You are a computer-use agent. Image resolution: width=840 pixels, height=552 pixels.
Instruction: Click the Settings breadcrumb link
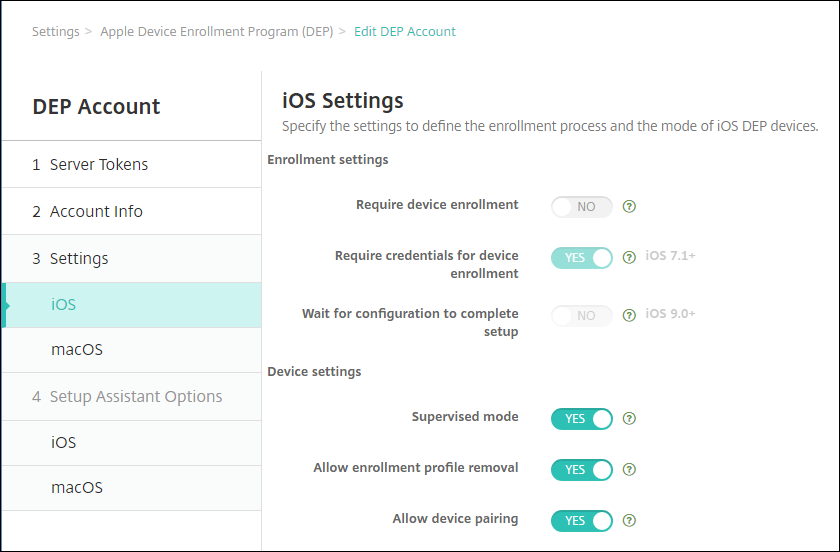pyautogui.click(x=55, y=31)
